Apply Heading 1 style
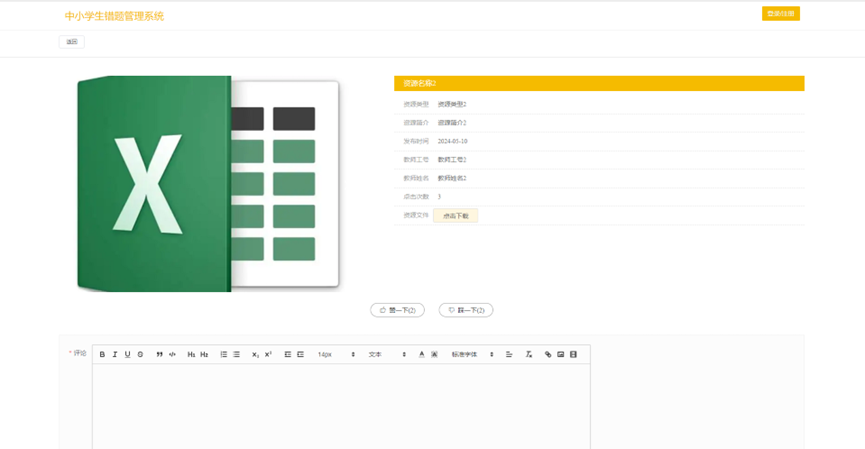 click(191, 354)
